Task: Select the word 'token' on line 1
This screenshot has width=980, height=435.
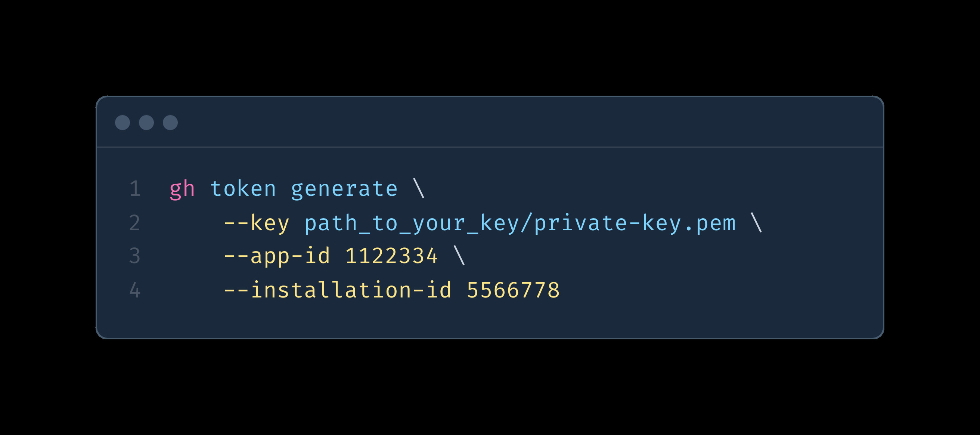Action: [243, 189]
